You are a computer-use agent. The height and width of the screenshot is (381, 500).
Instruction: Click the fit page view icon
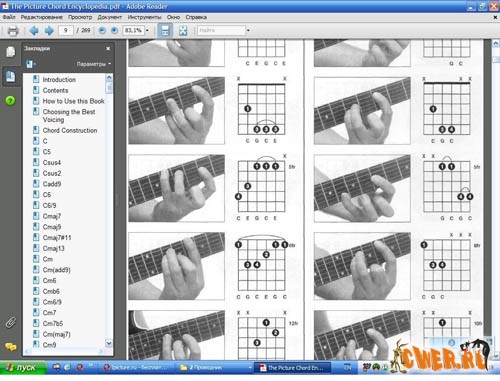[x=183, y=31]
